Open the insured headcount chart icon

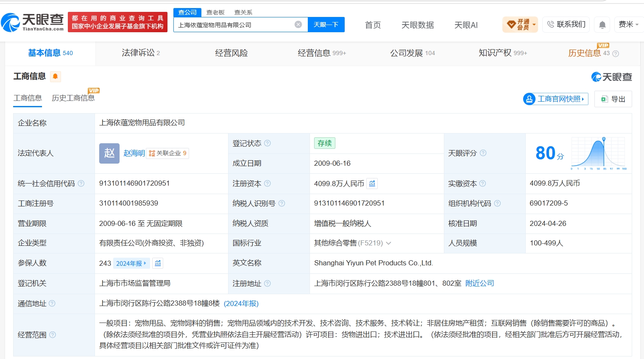158,263
